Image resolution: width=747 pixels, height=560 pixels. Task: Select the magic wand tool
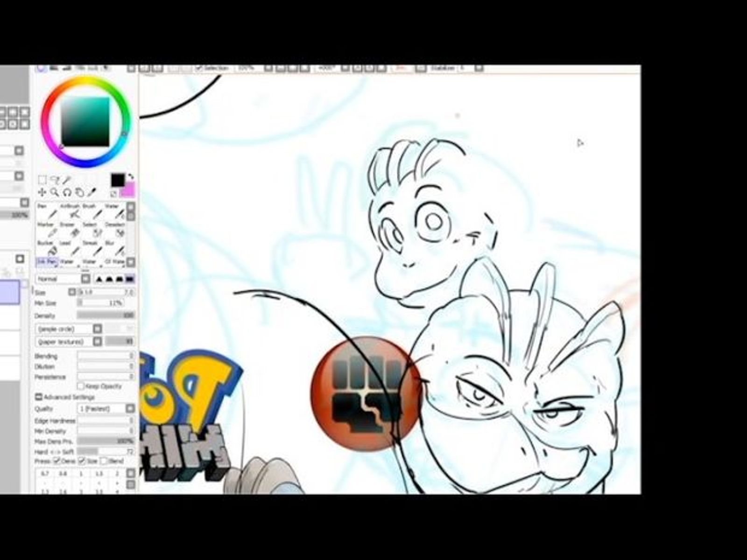(67, 180)
